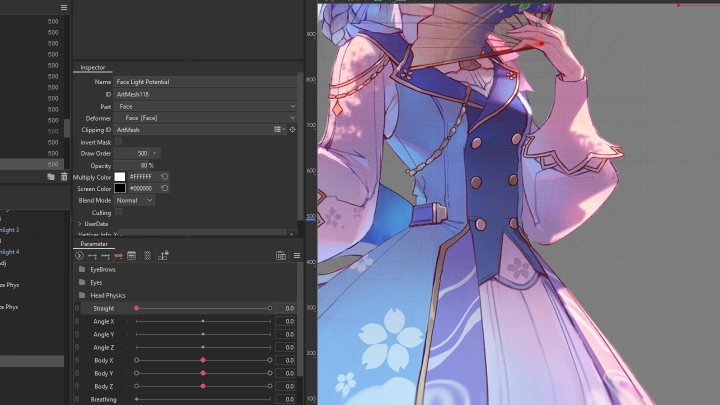This screenshot has height=405, width=720.
Task: Select the Angle Z parameter label
Action: (x=104, y=348)
